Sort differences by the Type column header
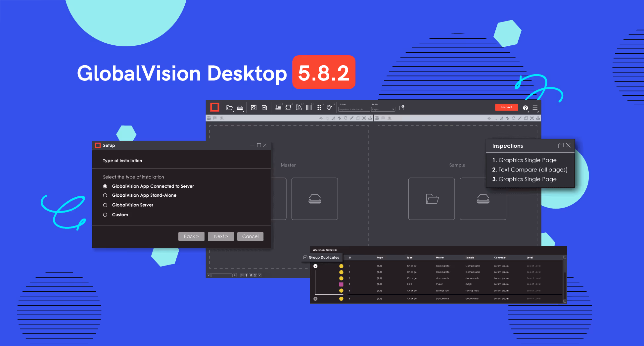 click(410, 258)
